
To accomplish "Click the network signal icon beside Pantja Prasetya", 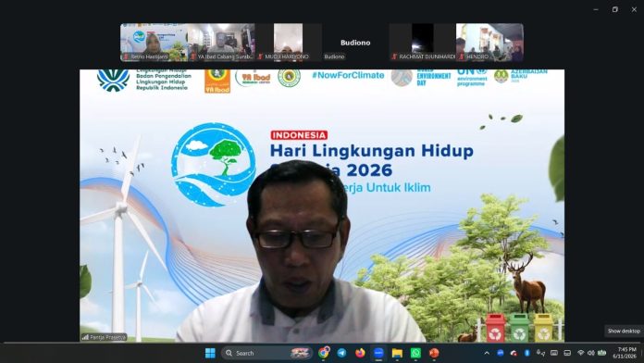I will click(x=85, y=337).
